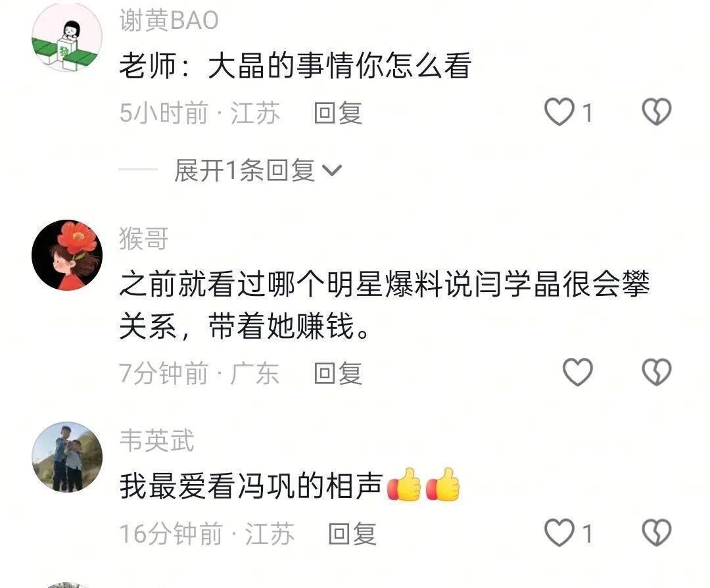Like 韦英武's comment with heart icon
Viewport: 710px width, 588px height.
tap(559, 533)
